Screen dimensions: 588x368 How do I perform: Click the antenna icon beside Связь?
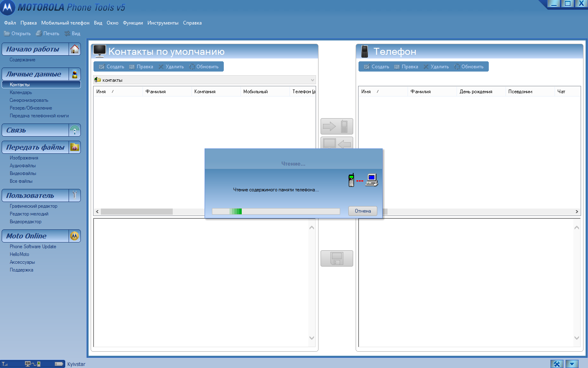[x=75, y=130]
